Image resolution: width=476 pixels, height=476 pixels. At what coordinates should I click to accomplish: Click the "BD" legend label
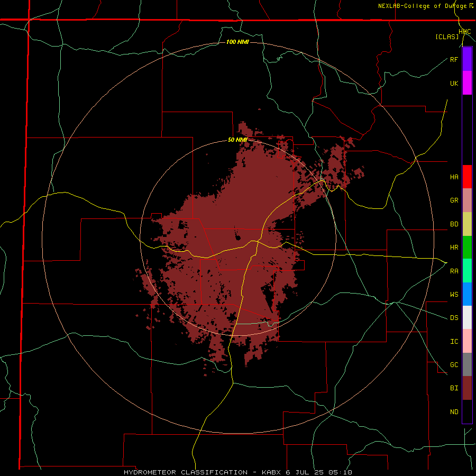454,224
